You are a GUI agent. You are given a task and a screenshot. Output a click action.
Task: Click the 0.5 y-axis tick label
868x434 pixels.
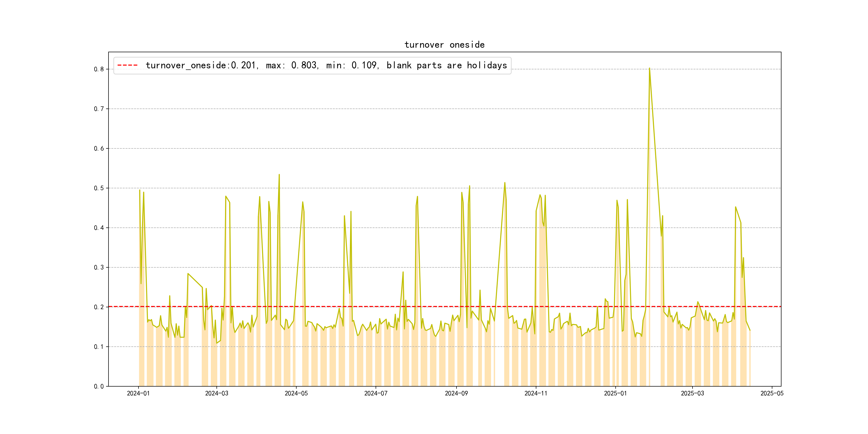99,188
